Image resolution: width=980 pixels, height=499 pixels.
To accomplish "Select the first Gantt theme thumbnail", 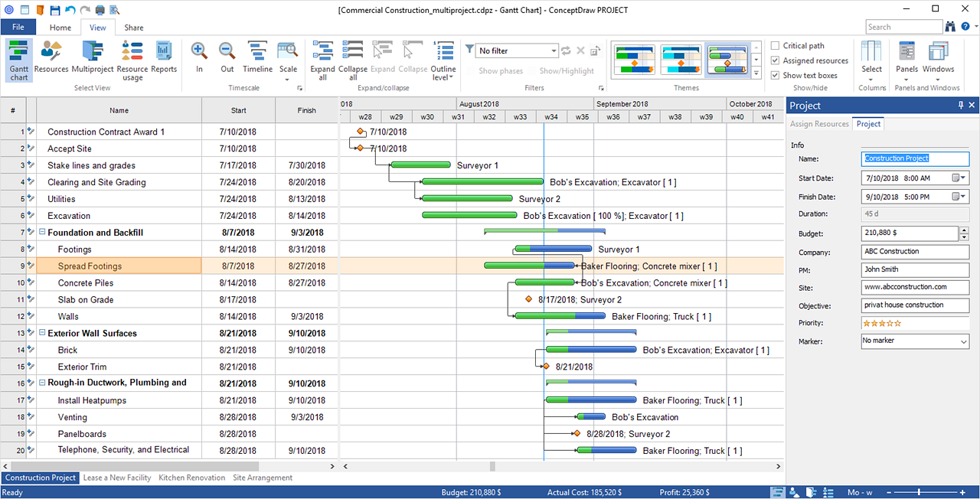I will 634,60.
